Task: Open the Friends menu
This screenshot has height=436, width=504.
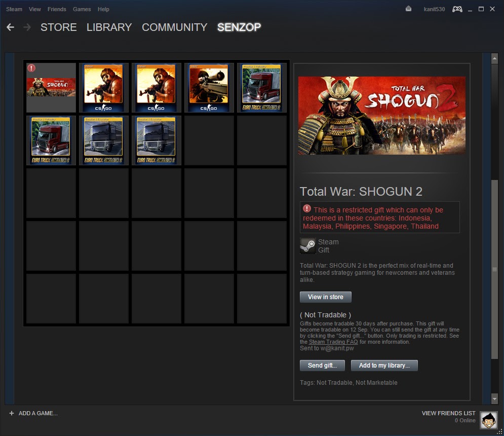Action: [x=57, y=9]
